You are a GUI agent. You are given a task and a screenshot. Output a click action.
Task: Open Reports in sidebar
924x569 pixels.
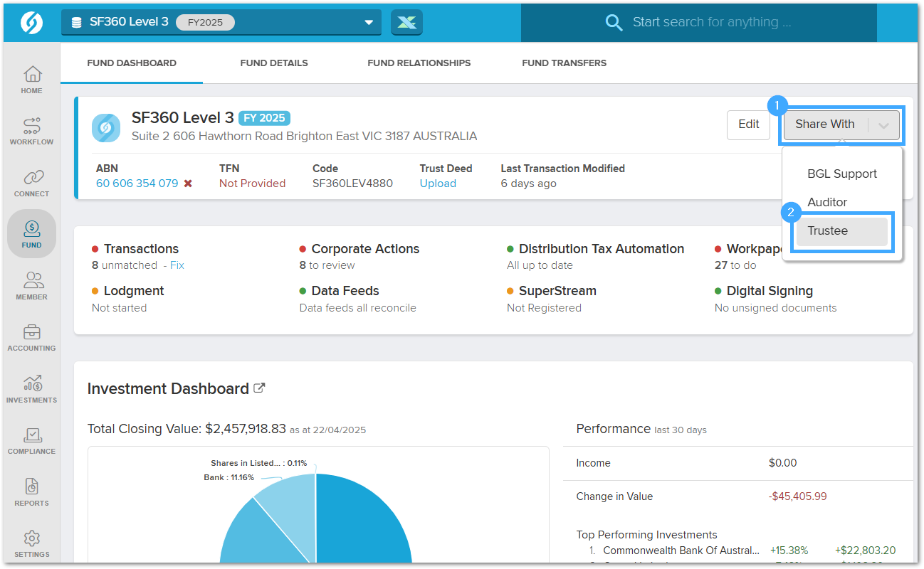(x=32, y=492)
